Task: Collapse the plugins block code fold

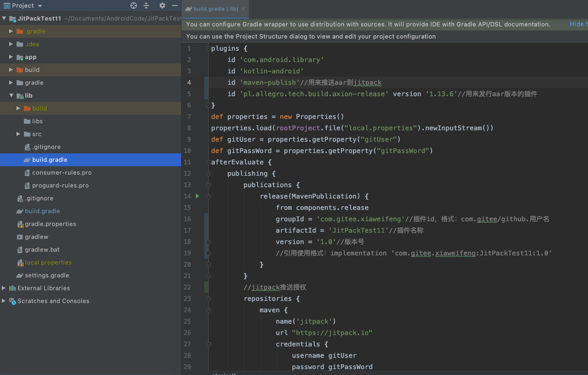Action: click(208, 48)
